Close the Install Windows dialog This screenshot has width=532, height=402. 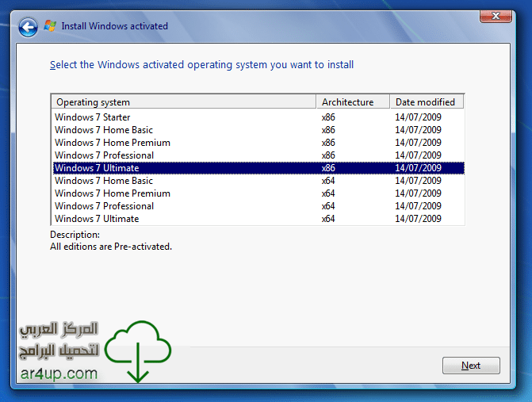click(496, 16)
